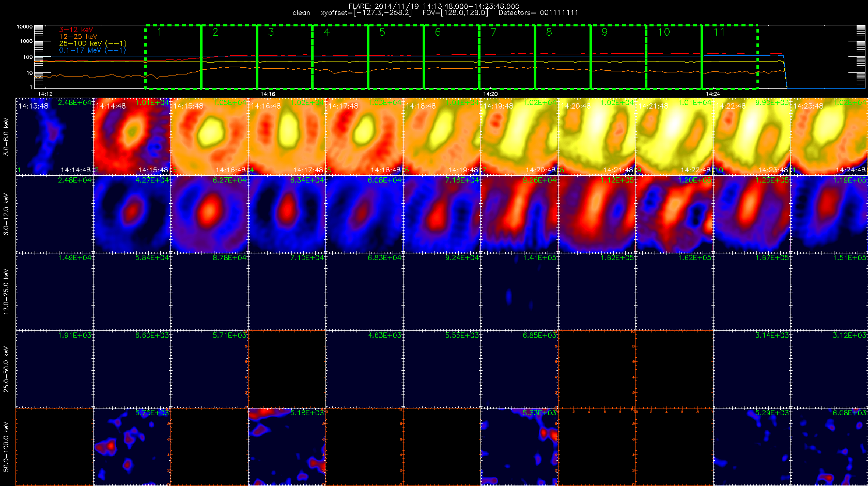The image size is (868, 486).
Task: Open the 12-25 keV image labeled 5.84E+04
Action: pos(132,292)
